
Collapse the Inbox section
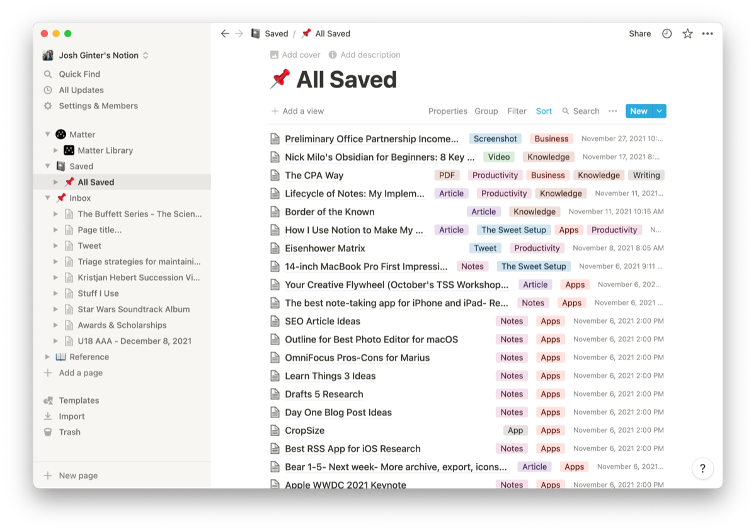pyautogui.click(x=47, y=198)
